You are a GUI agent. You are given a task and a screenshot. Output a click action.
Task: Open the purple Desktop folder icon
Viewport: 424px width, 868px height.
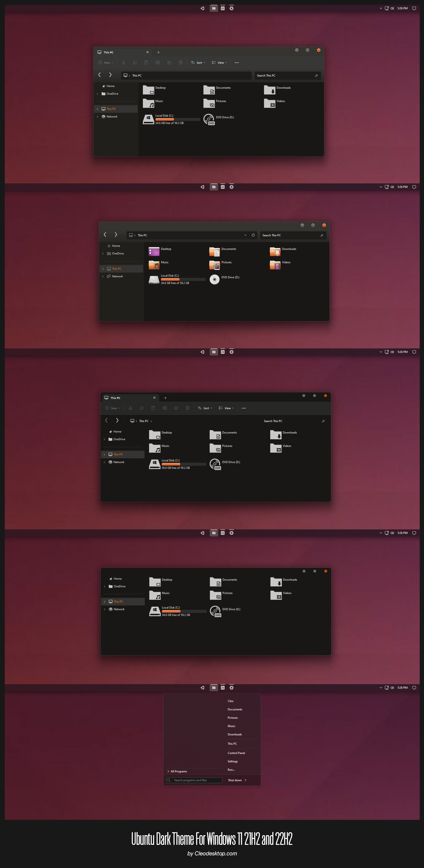[154, 251]
